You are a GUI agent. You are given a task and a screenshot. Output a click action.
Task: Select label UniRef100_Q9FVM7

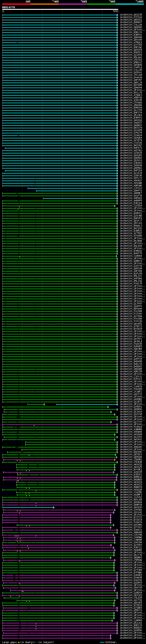pyautogui.click(x=131, y=80)
